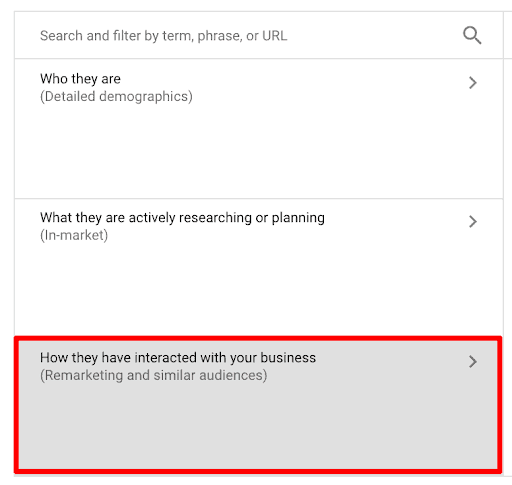Open What they are actively researching or planning
512x485 pixels.
[259, 268]
